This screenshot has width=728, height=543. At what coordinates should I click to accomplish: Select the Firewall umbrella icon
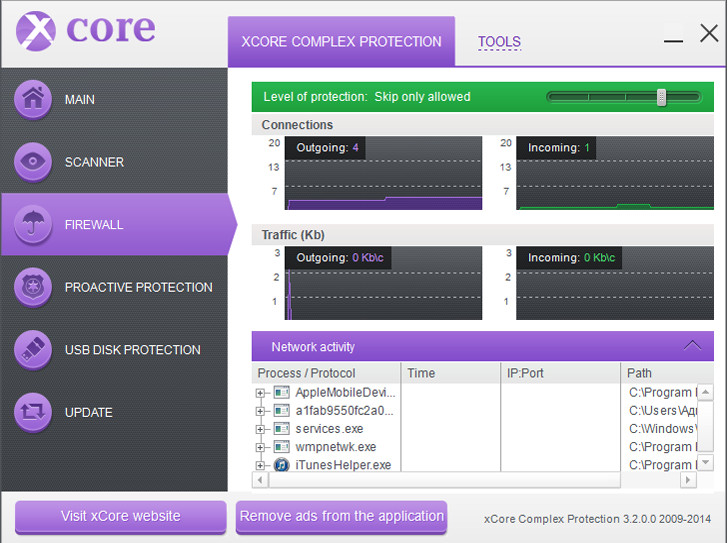[33, 225]
